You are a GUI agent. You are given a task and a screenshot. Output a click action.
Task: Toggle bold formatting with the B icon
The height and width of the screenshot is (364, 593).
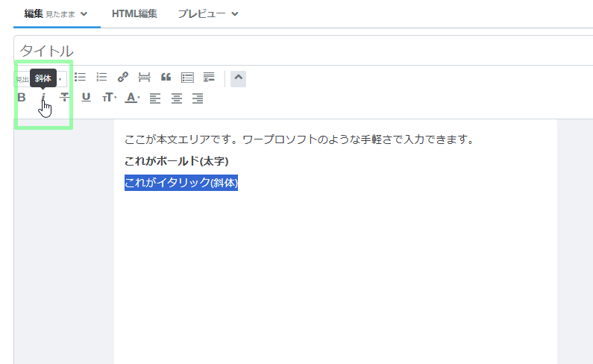[x=22, y=97]
